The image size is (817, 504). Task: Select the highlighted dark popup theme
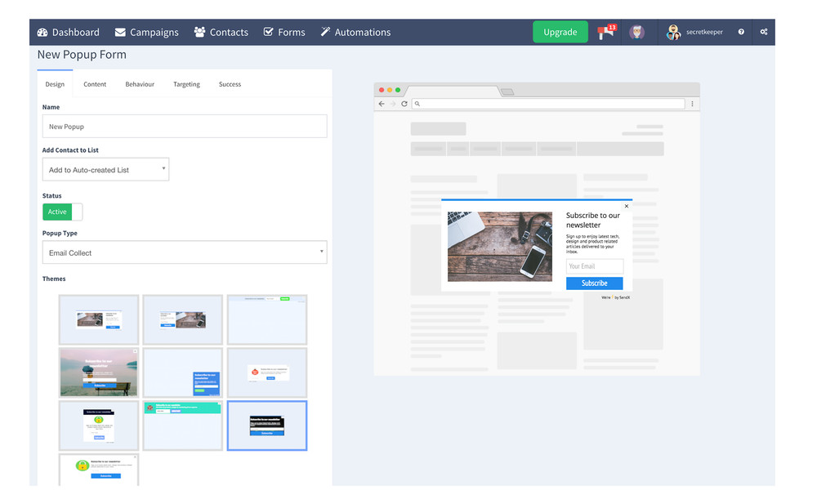point(267,426)
